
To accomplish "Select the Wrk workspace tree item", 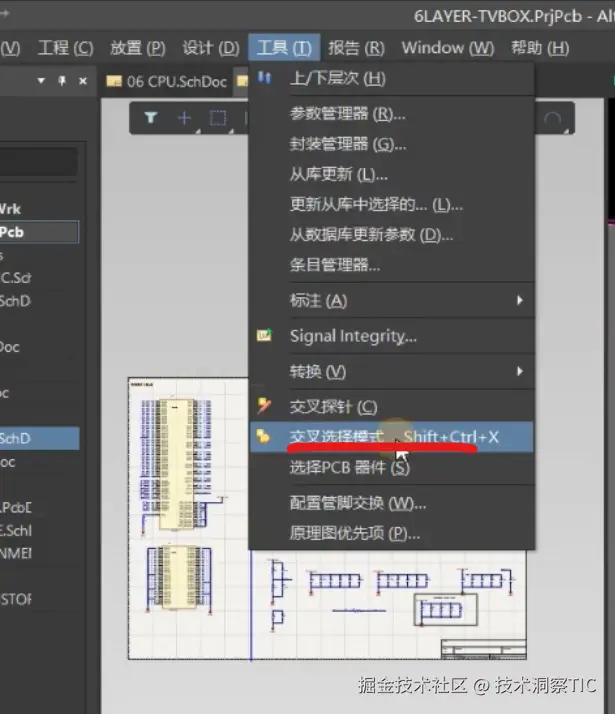I will [10, 209].
